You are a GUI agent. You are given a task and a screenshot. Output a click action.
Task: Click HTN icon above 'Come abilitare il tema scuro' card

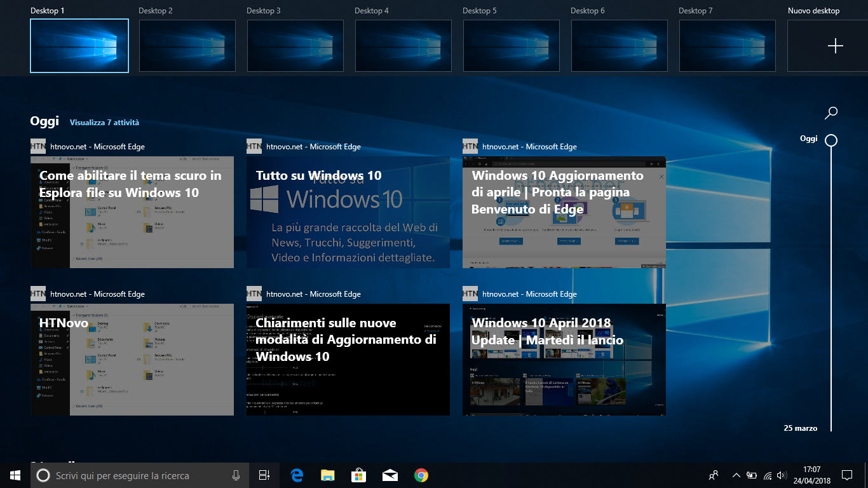coord(38,146)
